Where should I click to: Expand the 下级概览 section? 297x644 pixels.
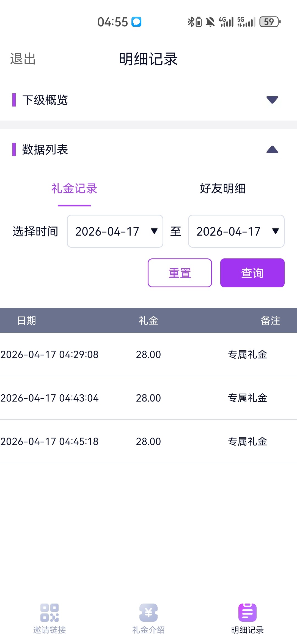pyautogui.click(x=272, y=100)
